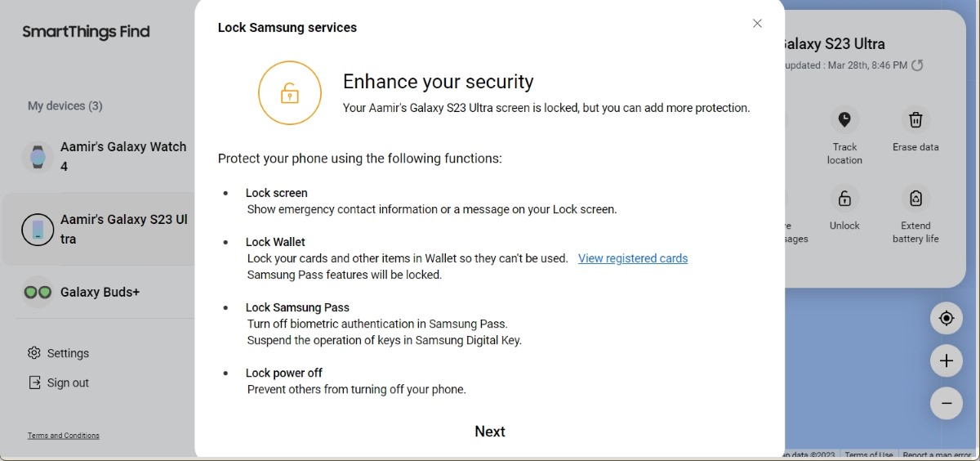This screenshot has height=461, width=980.
Task: Refresh the last updated location
Action: 917,65
